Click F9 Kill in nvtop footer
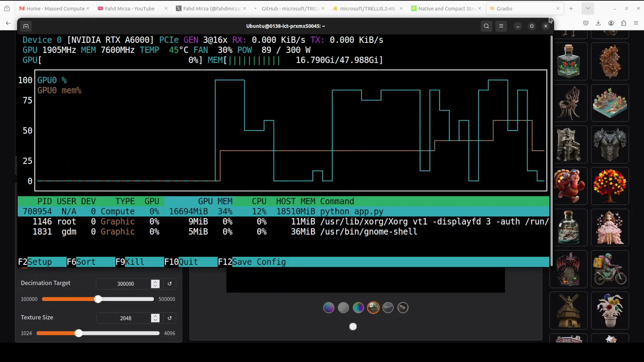The width and height of the screenshot is (644, 362). [x=134, y=262]
